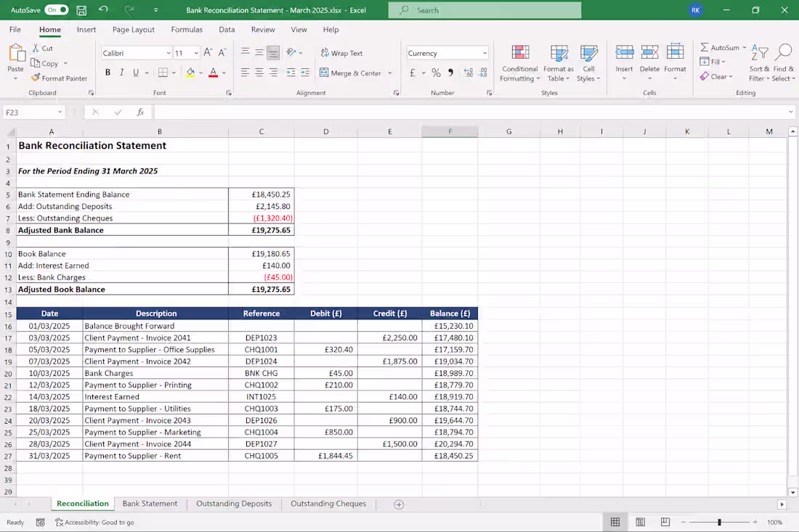Toggle Bold formatting
Viewport: 799px width, 532px height.
108,73
